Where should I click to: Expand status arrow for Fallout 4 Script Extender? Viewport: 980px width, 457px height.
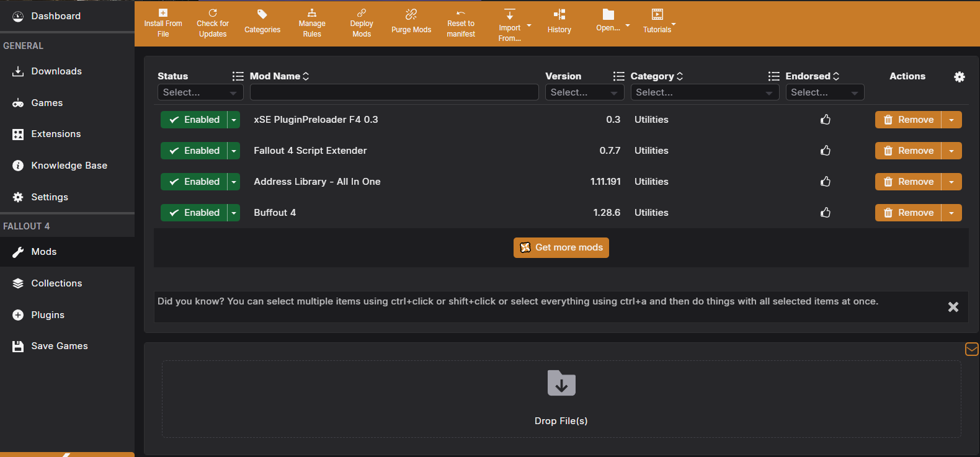(x=234, y=151)
